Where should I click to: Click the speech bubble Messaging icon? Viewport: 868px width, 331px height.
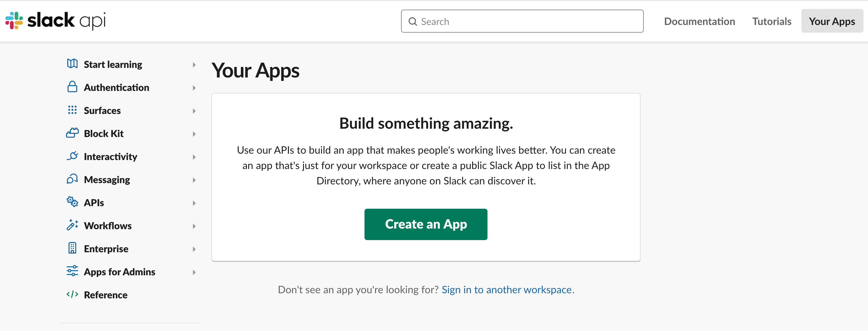click(x=72, y=179)
